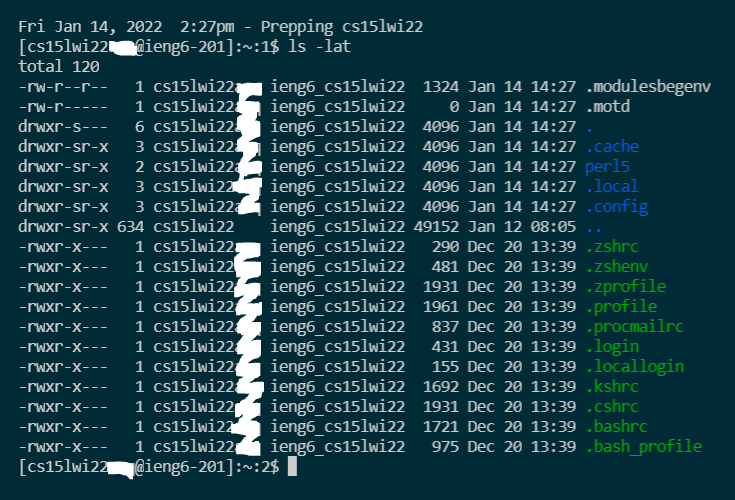
Task: Click the .zprofile file name
Action: (x=625, y=287)
